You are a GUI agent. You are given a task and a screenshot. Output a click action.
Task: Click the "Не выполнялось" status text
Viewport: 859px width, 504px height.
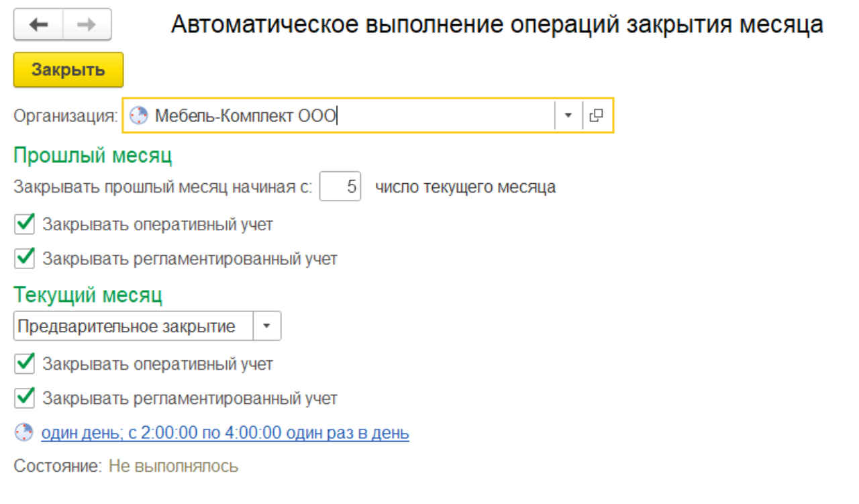[173, 466]
